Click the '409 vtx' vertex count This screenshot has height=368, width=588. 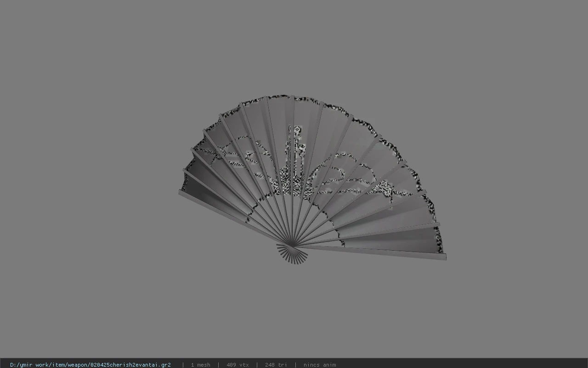237,365
